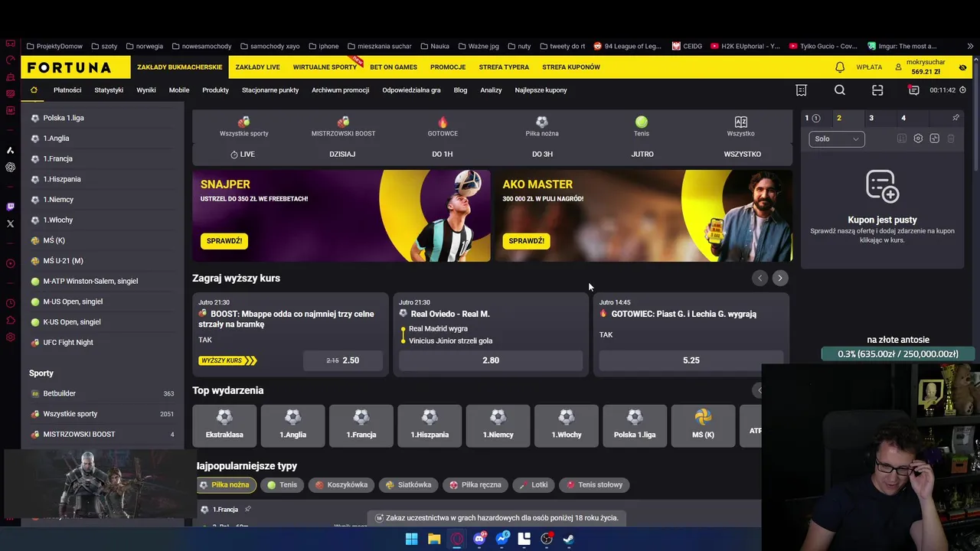Screen dimensions: 980x551
Task: Open the Solo bet type dropdown
Action: pyautogui.click(x=836, y=139)
